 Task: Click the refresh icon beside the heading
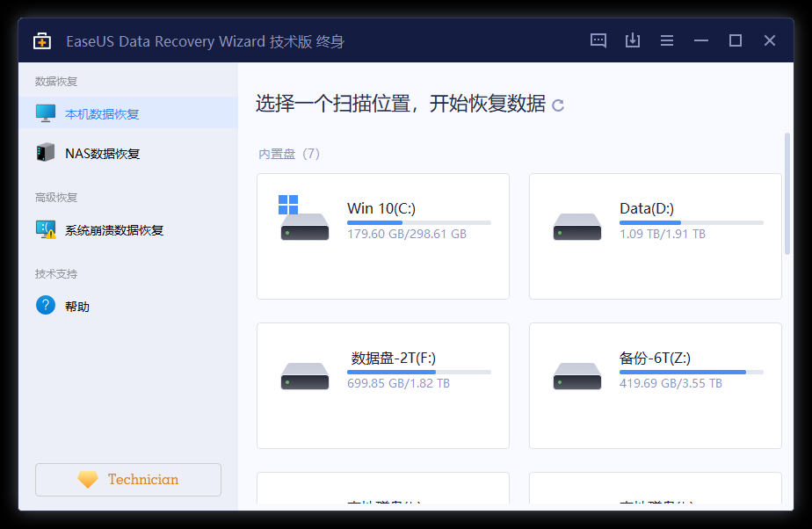click(558, 105)
